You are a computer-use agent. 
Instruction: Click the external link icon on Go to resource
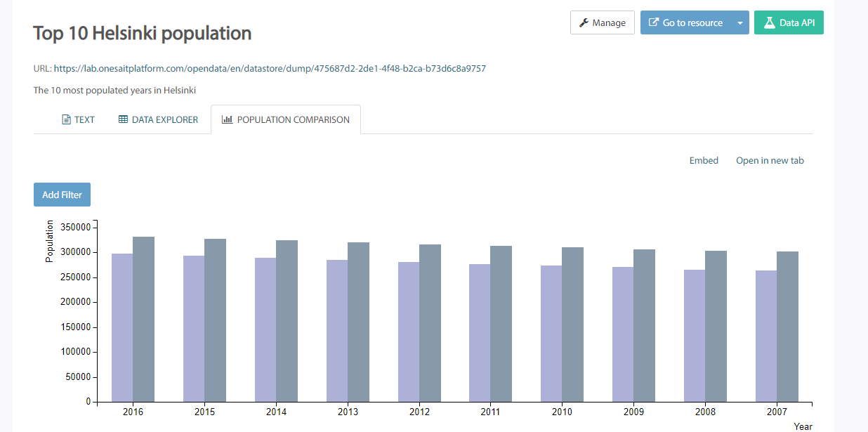[x=653, y=22]
